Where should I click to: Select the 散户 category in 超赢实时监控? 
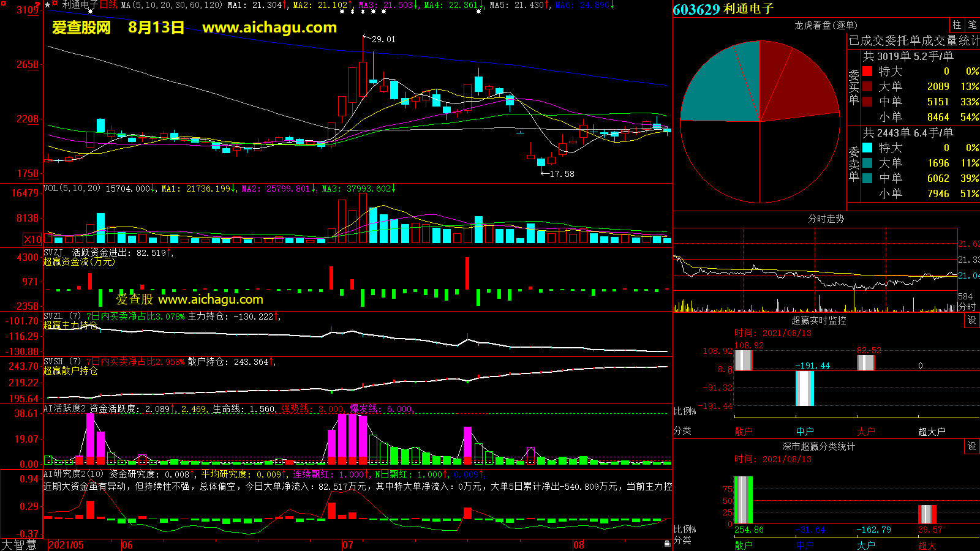pyautogui.click(x=743, y=432)
